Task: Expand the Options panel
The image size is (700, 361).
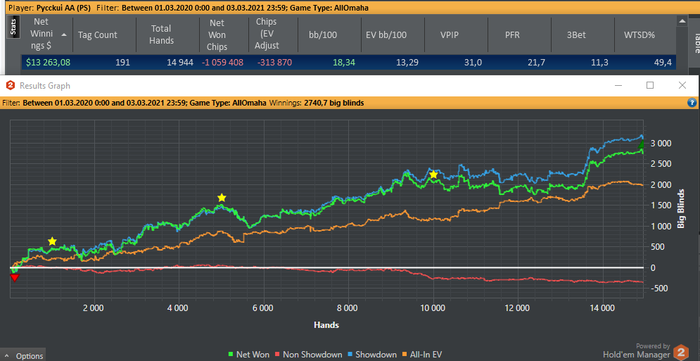Action: pos(23,356)
